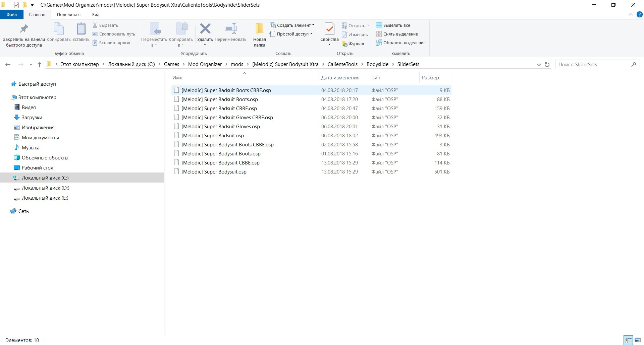Click the refresh icon beside address bar
Viewport: 644px width, 345px height.
pos(547,65)
